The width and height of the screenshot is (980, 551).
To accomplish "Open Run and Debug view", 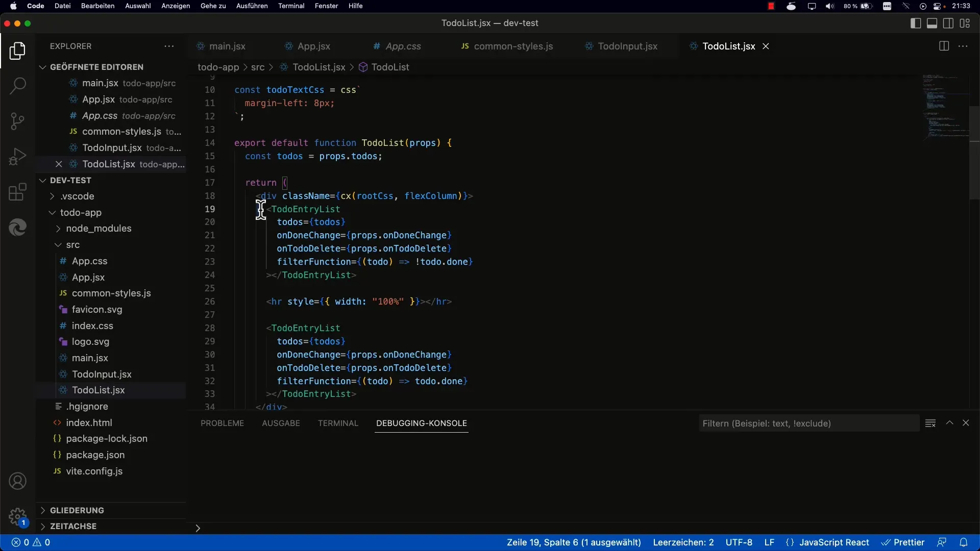I will (x=17, y=156).
